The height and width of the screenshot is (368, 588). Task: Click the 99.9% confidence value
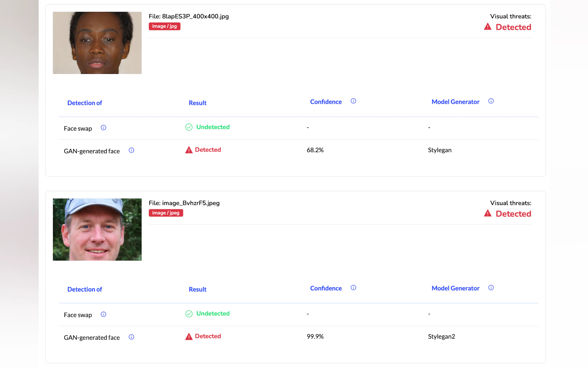[315, 337]
